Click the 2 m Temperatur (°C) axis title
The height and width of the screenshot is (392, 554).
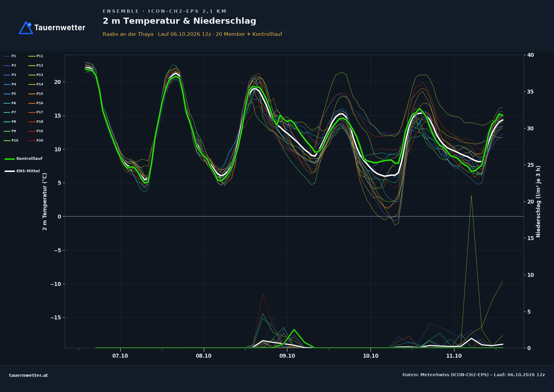[x=45, y=201]
